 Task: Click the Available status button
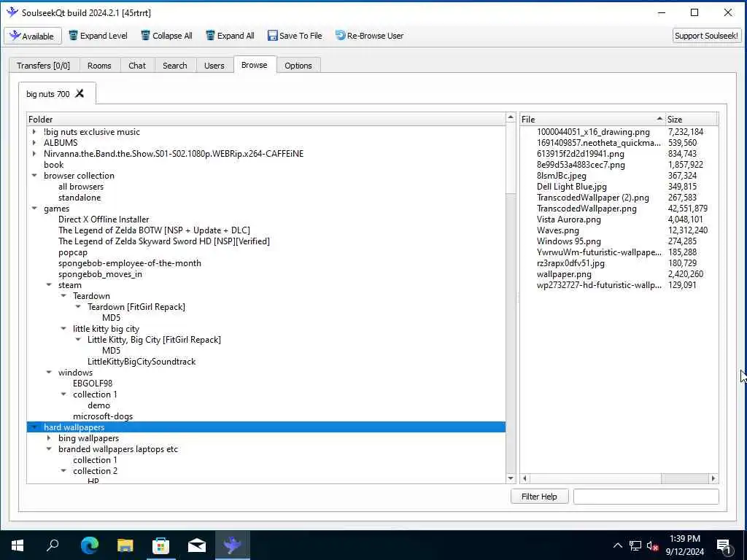[x=32, y=36]
